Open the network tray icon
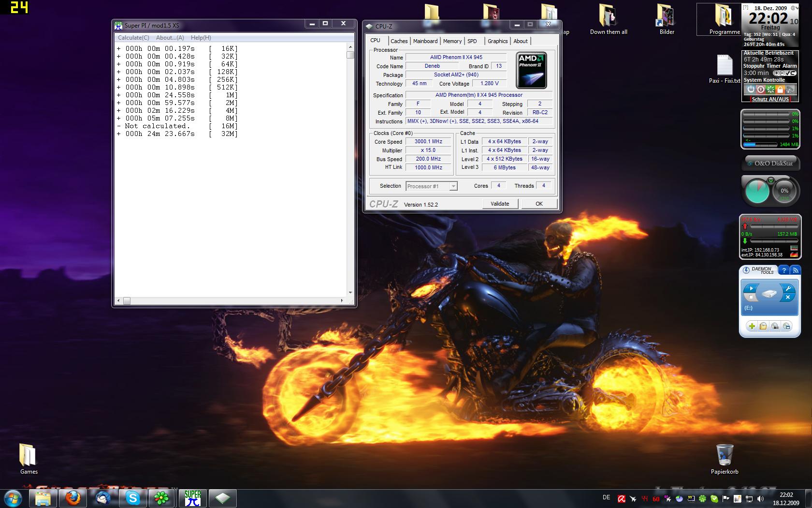The height and width of the screenshot is (508, 812). (749, 499)
